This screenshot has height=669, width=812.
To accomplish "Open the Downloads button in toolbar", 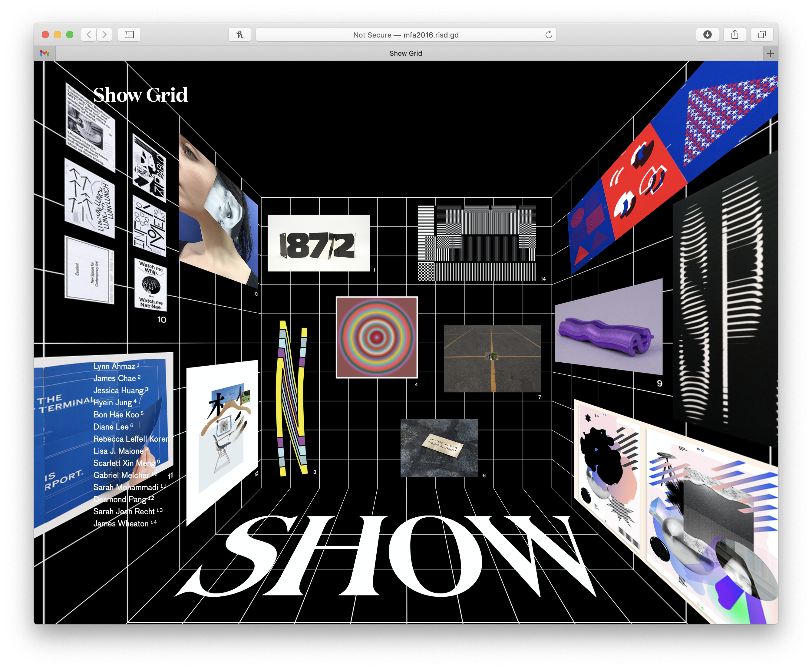I will pyautogui.click(x=707, y=35).
